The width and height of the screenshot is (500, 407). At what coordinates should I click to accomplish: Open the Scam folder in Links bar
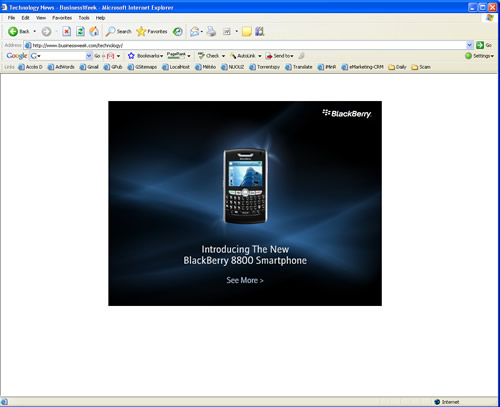[421, 67]
